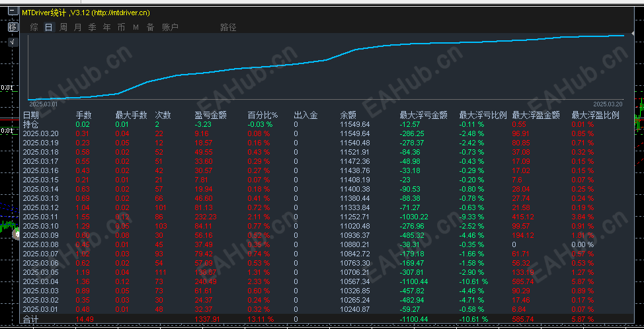The height and width of the screenshot is (329, 644).
Task: Select the 2025.03.06 date row
Action: (40, 263)
